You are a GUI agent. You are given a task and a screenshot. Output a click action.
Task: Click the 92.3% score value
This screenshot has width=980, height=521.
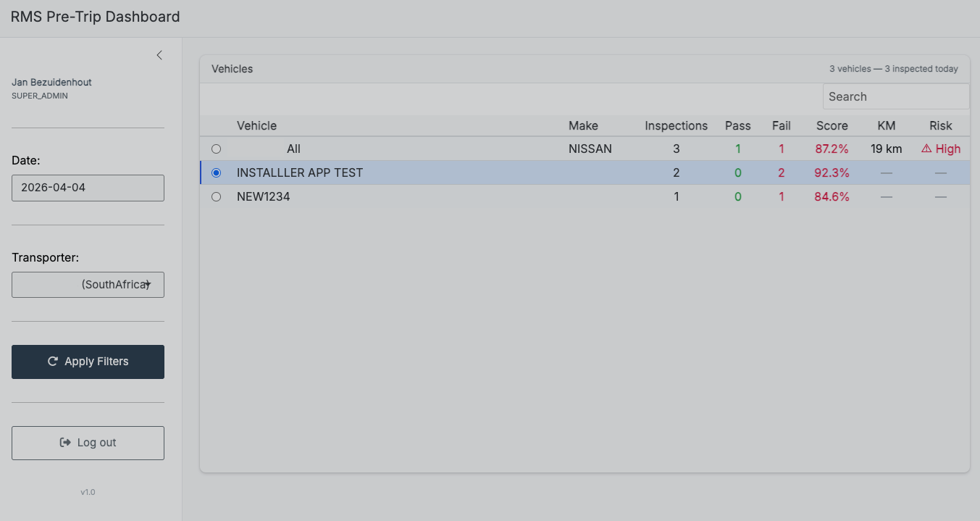832,173
